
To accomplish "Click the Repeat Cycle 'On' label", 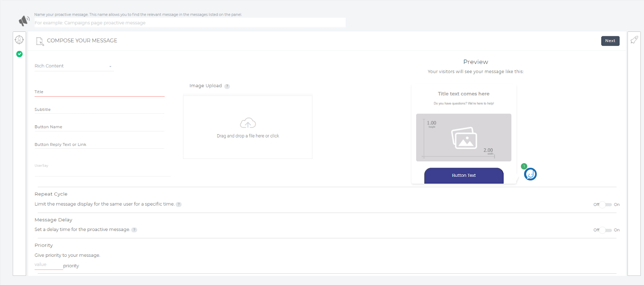I will tap(617, 205).
